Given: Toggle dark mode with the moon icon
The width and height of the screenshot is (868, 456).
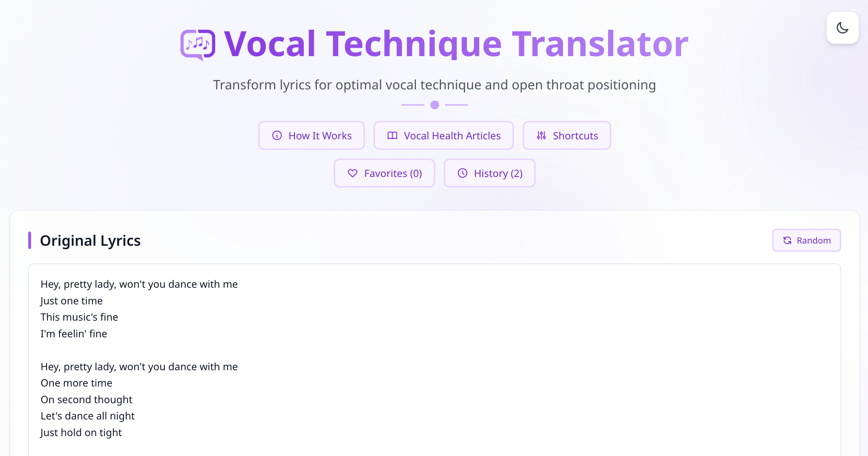Looking at the screenshot, I should click(842, 28).
